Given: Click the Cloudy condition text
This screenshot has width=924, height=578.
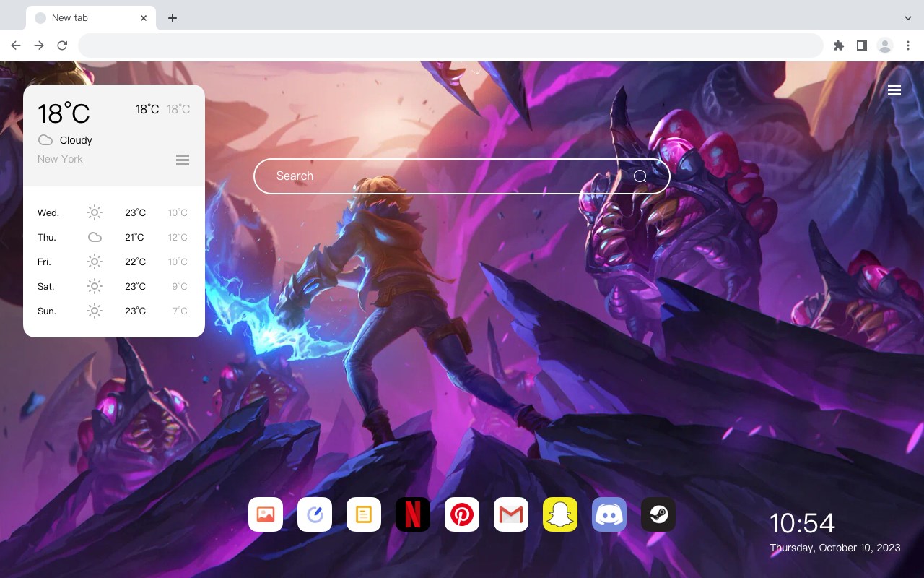Looking at the screenshot, I should 76,140.
